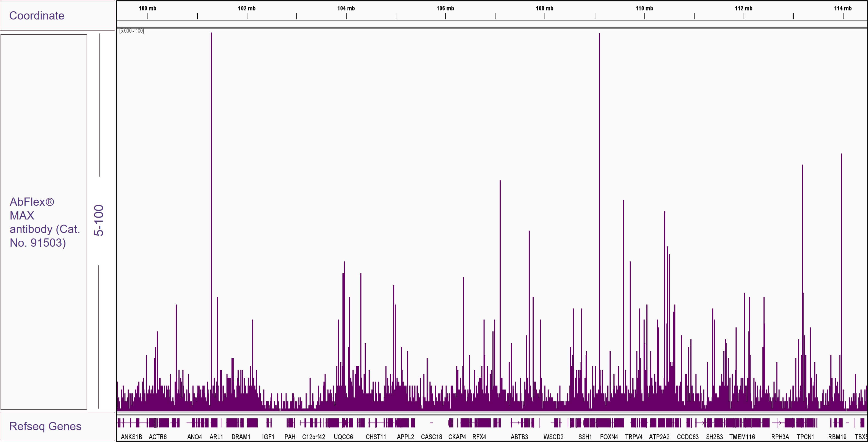The height and width of the screenshot is (442, 868).
Task: Select the 108 mb coordinate marker
Action: point(544,8)
